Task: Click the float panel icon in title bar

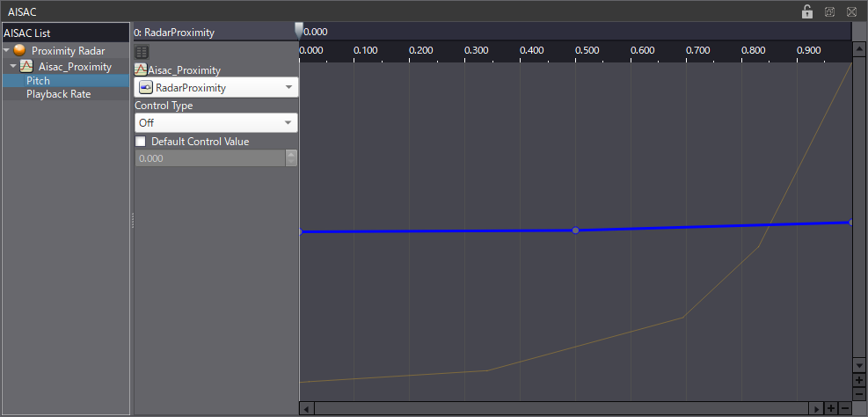Action: (830, 11)
